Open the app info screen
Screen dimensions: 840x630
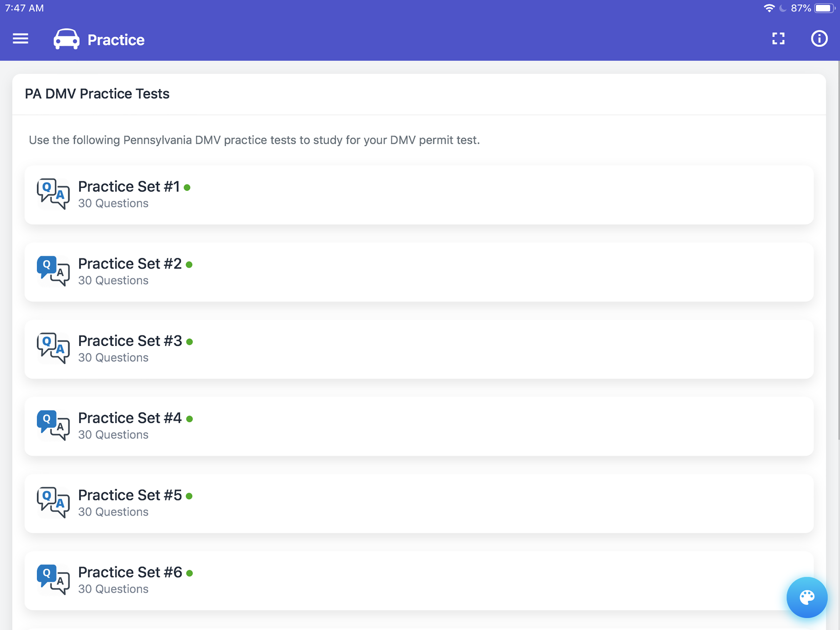pyautogui.click(x=819, y=38)
